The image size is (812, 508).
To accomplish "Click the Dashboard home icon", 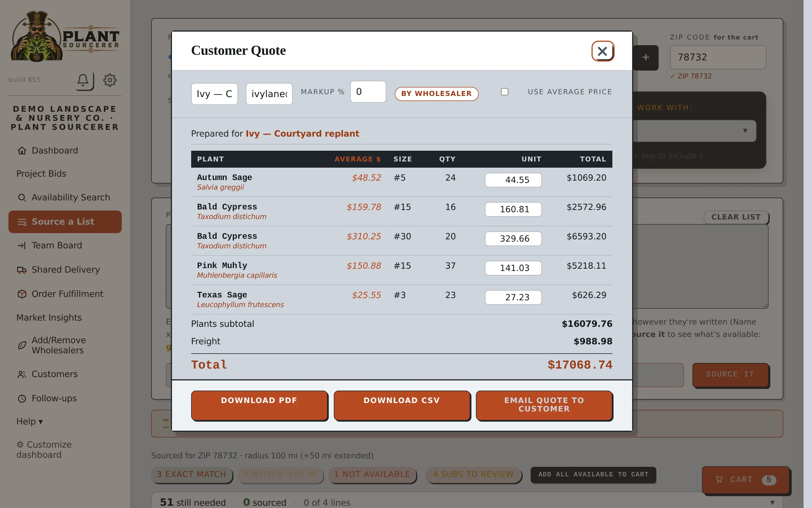I will [x=22, y=150].
